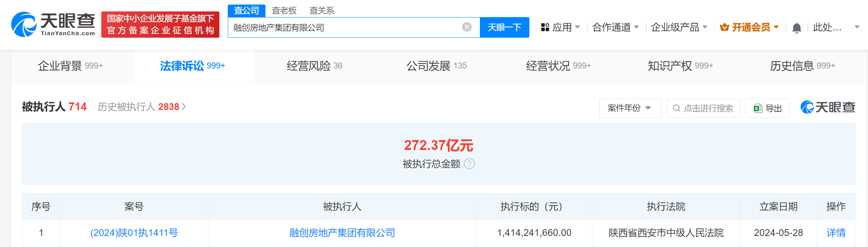Viewport: 868px width, 247px height.
Task: Select the 查公司 search tab
Action: point(246,11)
